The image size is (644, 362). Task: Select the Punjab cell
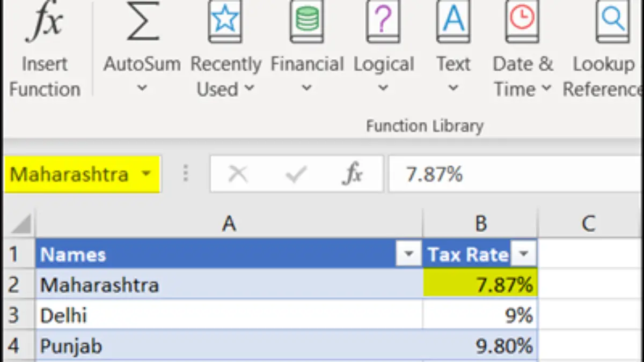coord(229,345)
